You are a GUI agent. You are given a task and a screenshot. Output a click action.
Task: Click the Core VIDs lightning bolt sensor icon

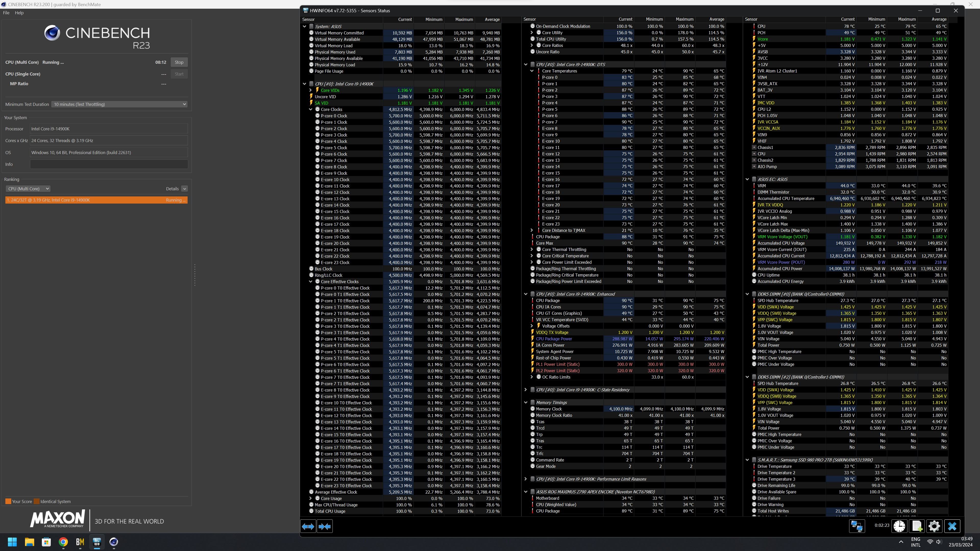tap(317, 90)
